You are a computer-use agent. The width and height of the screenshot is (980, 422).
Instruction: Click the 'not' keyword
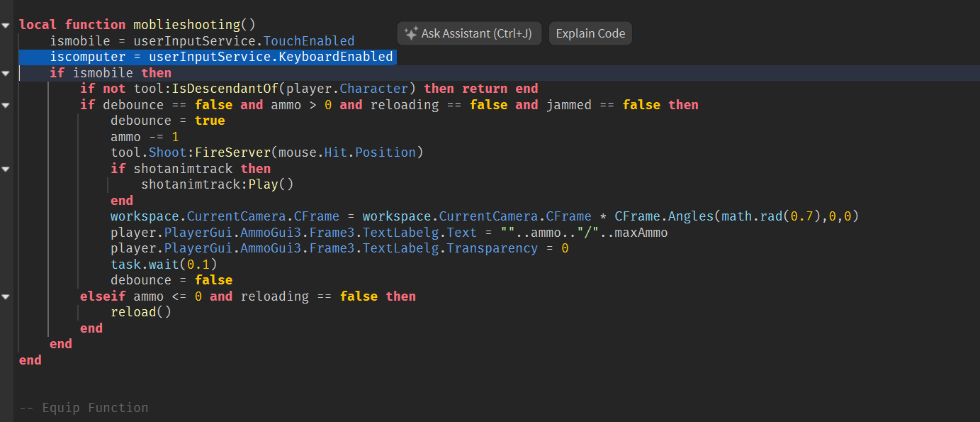click(x=114, y=89)
